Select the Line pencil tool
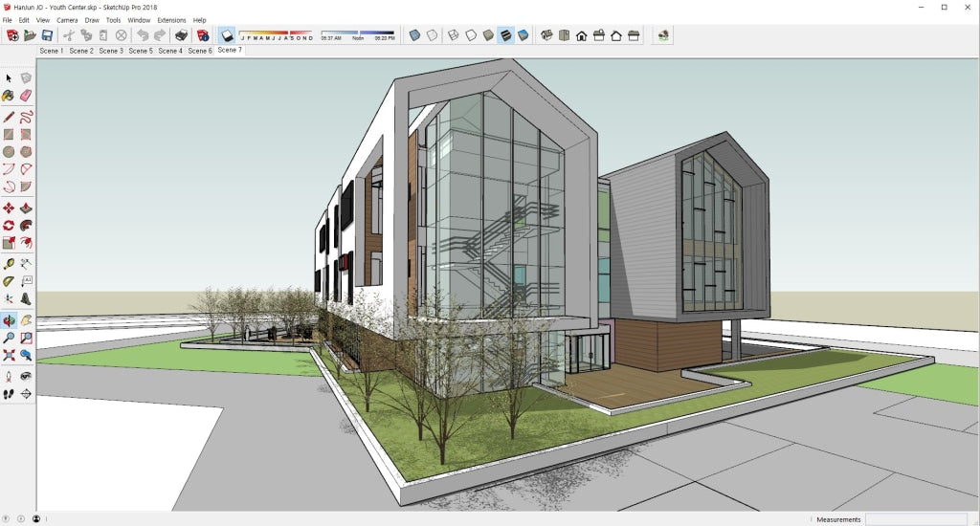980x526 pixels. pos(9,117)
